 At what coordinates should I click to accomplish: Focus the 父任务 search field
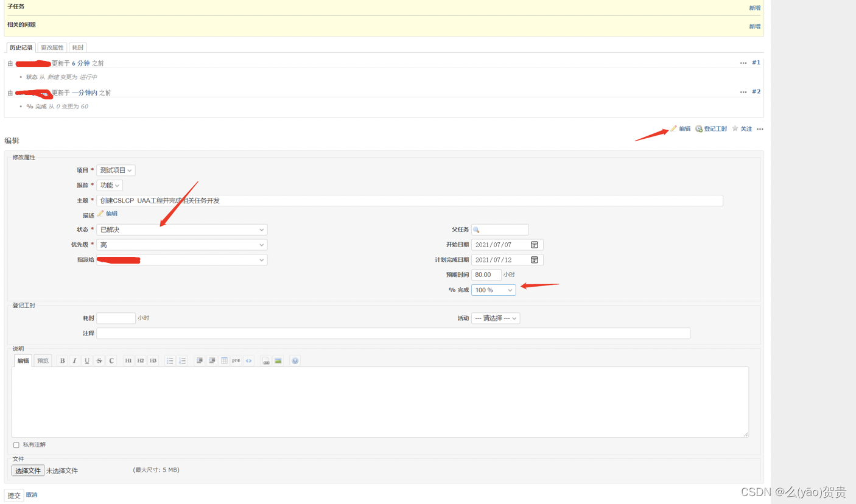pos(500,229)
